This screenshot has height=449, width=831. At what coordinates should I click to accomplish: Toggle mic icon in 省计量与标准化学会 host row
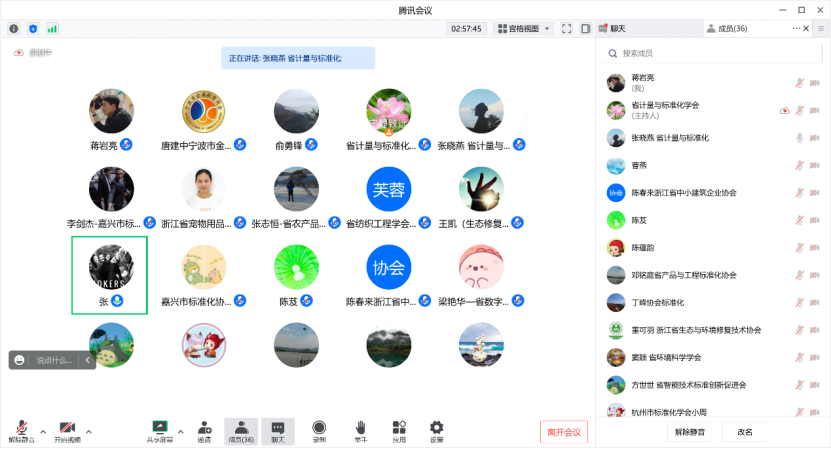tap(799, 110)
